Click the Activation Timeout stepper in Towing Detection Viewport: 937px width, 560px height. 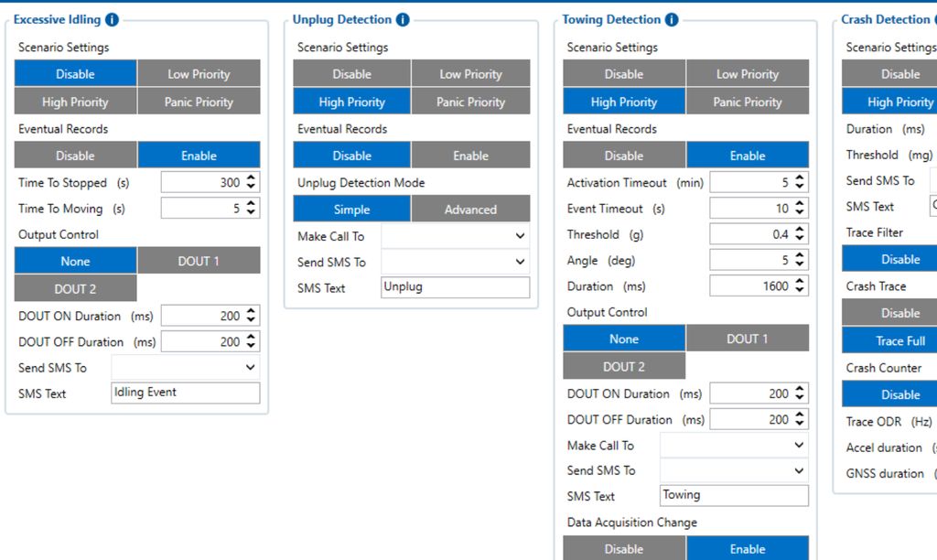(x=801, y=182)
